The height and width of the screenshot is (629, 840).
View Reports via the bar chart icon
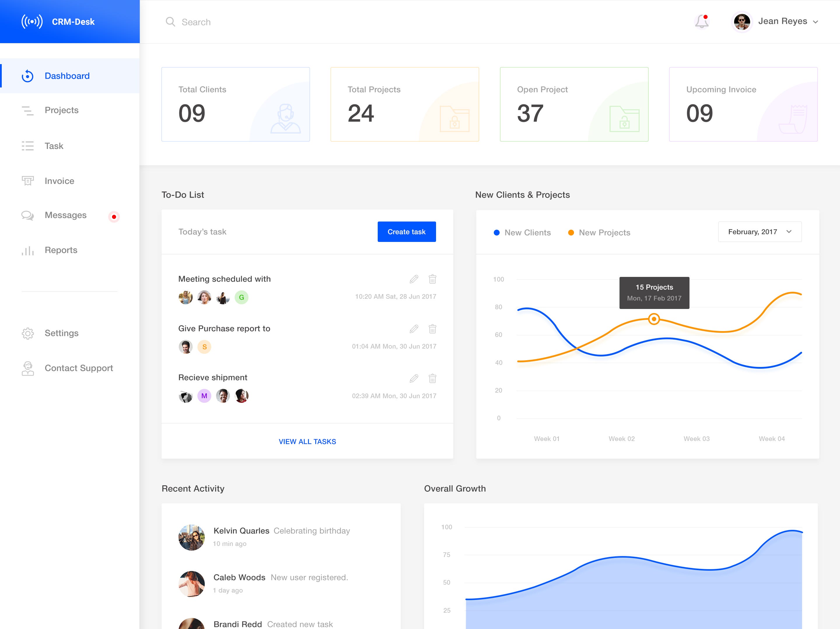(x=28, y=250)
